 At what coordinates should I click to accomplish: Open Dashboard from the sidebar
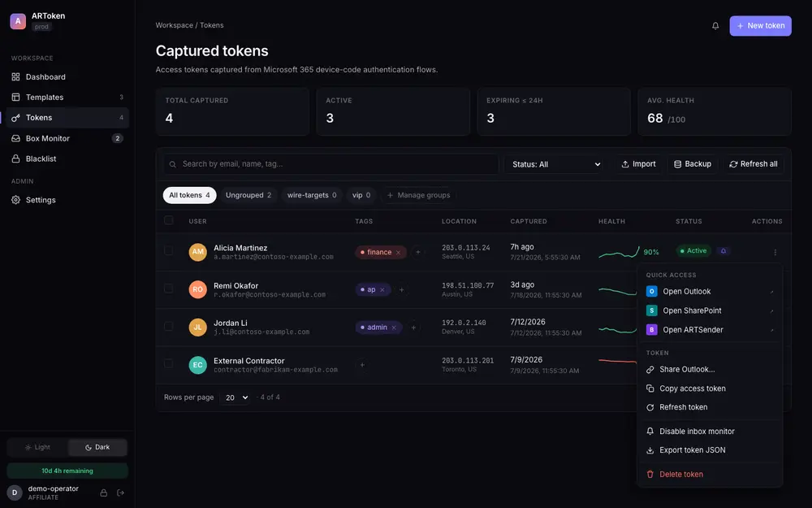pos(67,76)
